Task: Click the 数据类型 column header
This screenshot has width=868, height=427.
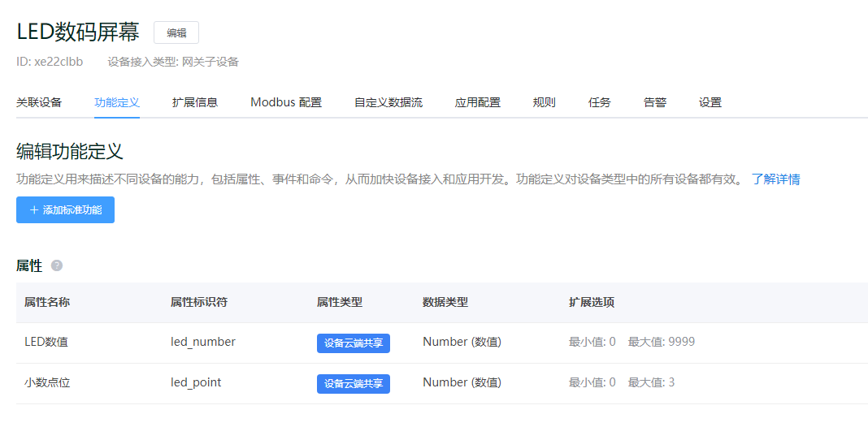Action: click(x=445, y=303)
